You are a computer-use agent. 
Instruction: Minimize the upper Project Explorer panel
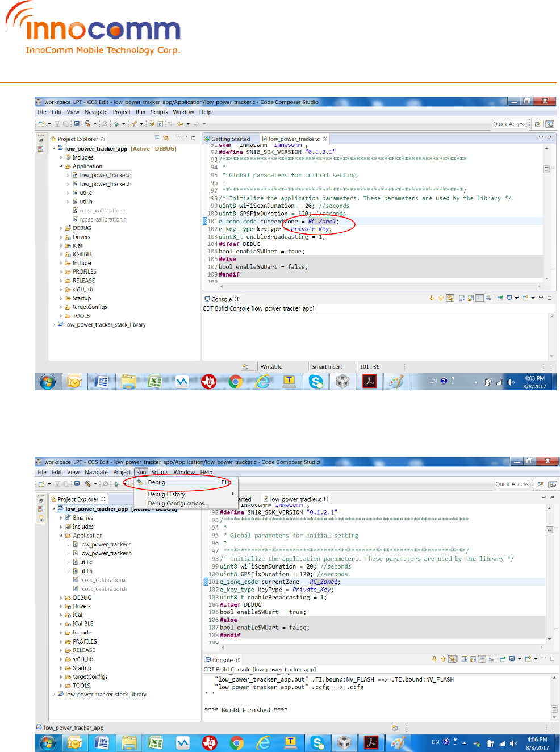185,137
